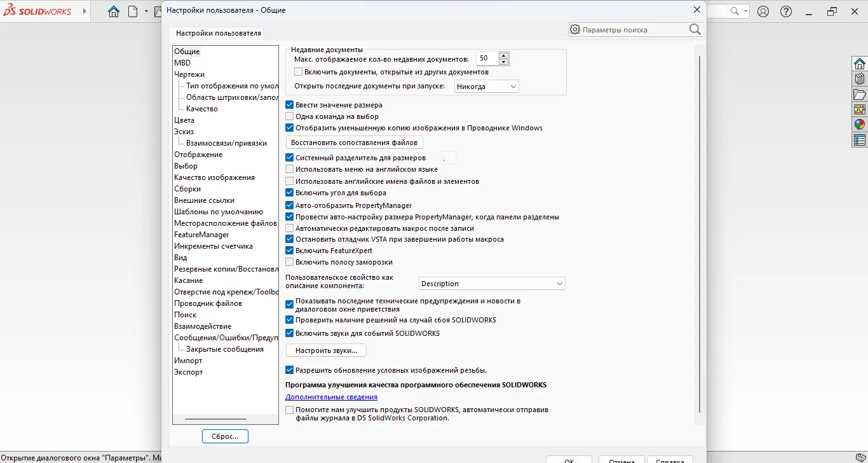868x463 pixels.
Task: Click the horizontal scrollbar of the options tree
Action: pyautogui.click(x=215, y=419)
